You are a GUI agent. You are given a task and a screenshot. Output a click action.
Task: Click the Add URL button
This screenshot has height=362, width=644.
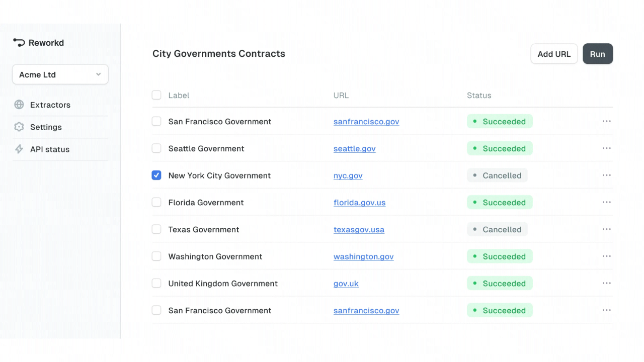[554, 54]
